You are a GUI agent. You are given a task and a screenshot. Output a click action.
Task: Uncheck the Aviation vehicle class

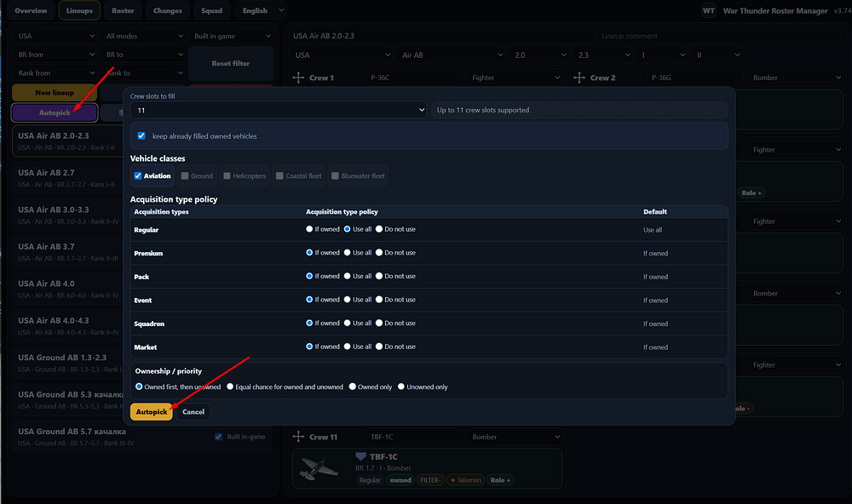(x=138, y=176)
